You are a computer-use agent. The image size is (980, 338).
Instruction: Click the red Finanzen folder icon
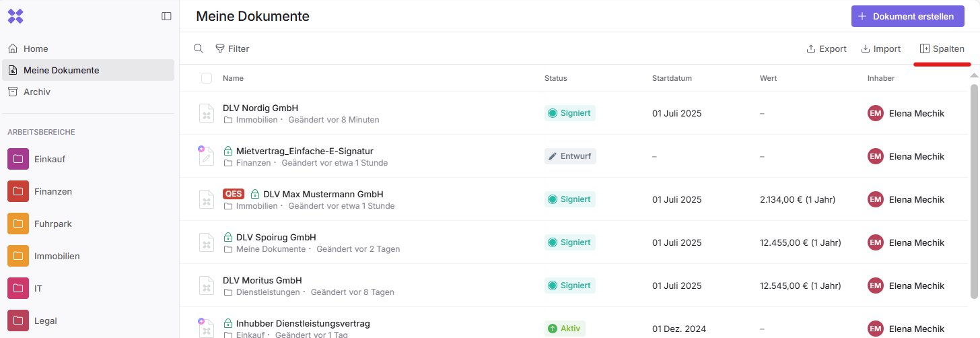click(x=18, y=191)
